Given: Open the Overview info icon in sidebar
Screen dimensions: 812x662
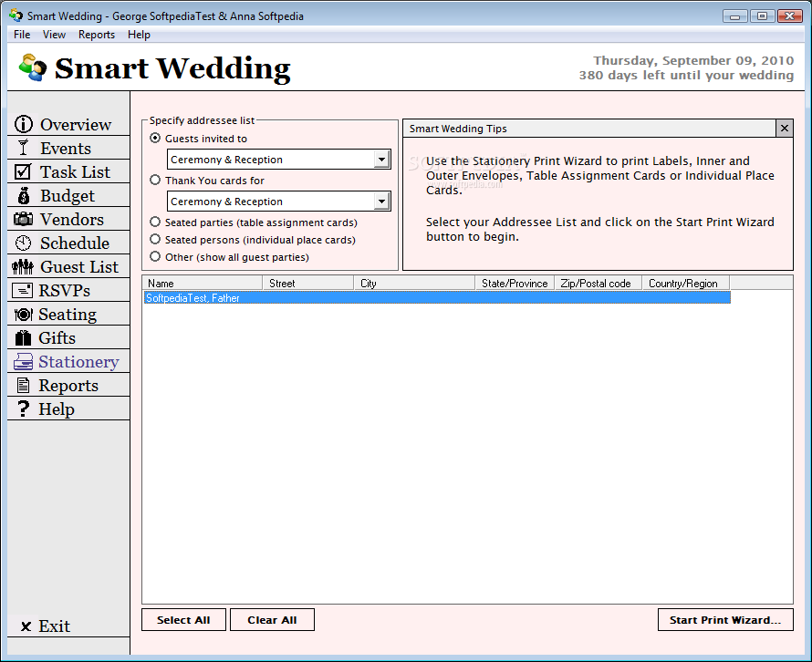Looking at the screenshot, I should pyautogui.click(x=24, y=124).
